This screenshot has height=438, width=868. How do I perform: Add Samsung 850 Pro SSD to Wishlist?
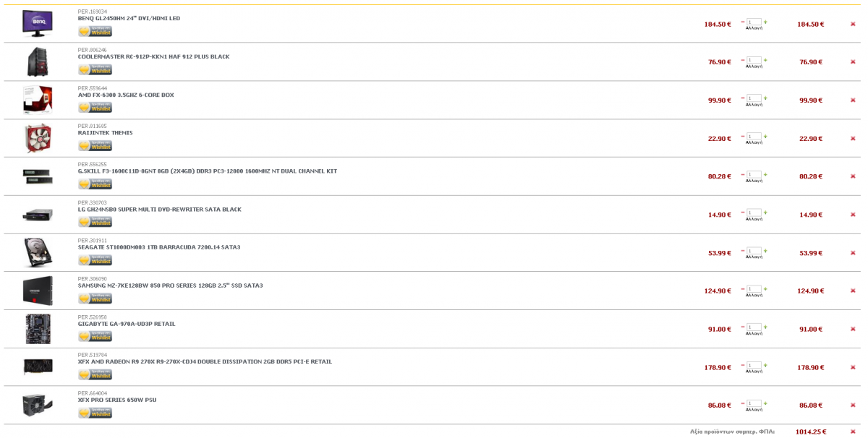(95, 298)
